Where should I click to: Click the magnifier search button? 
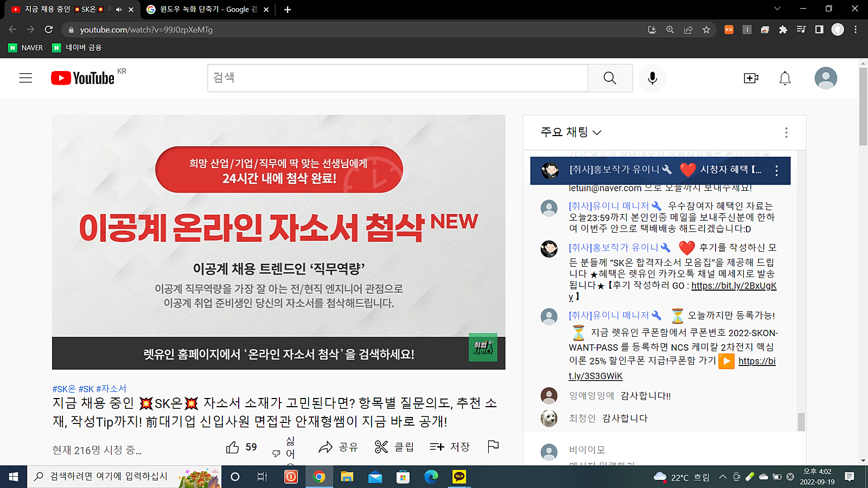(x=610, y=78)
